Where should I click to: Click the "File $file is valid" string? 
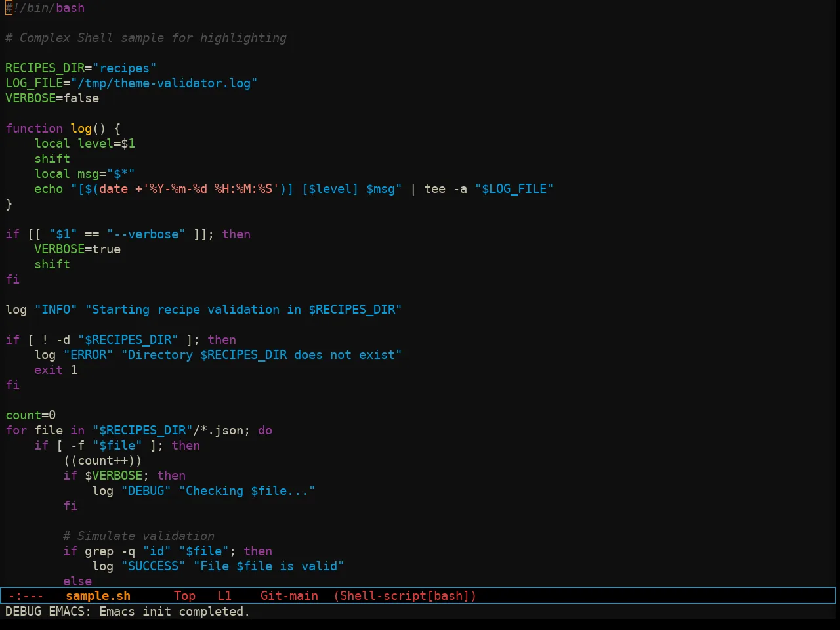(x=268, y=566)
